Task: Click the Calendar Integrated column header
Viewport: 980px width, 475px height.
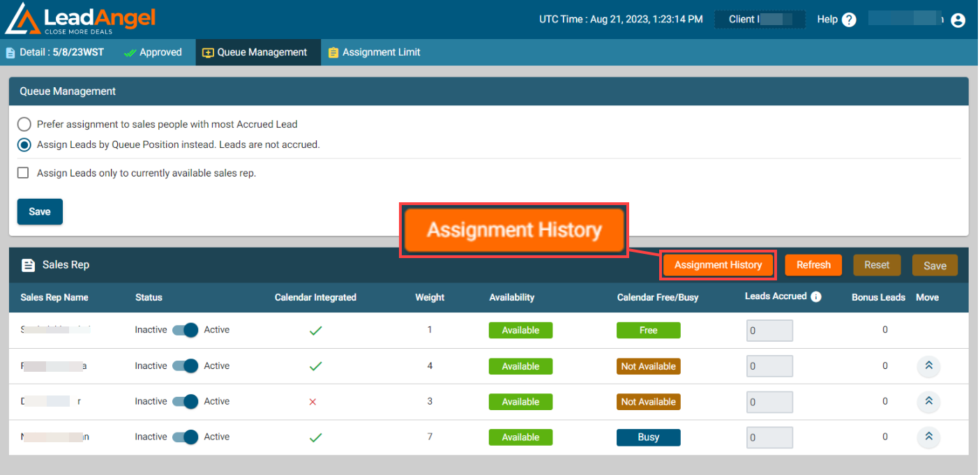Action: 315,297
